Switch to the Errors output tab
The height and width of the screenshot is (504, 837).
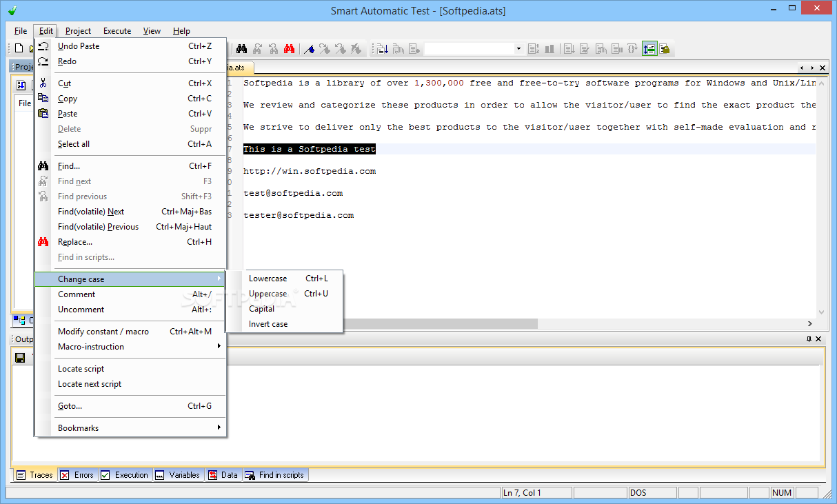[x=77, y=475]
